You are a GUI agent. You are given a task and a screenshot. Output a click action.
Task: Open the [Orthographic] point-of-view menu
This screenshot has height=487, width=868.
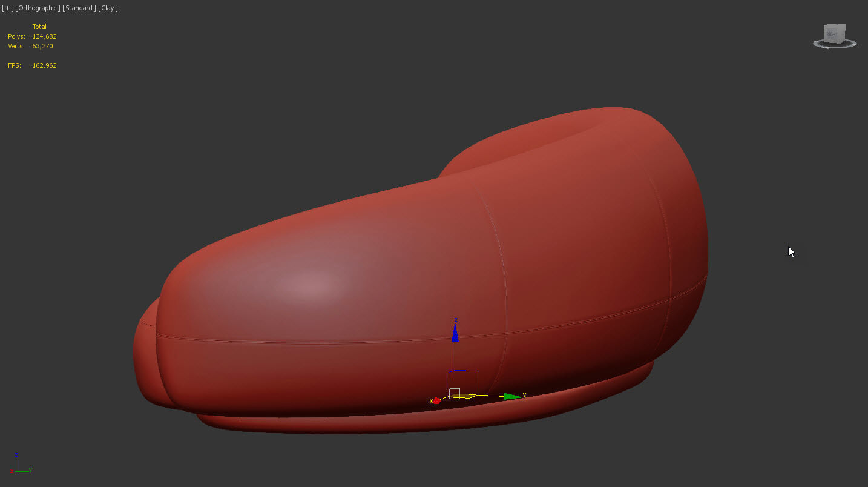pyautogui.click(x=38, y=8)
